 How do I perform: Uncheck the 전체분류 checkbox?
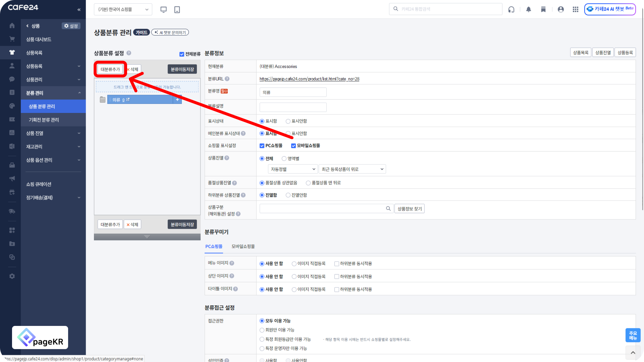[x=182, y=54]
